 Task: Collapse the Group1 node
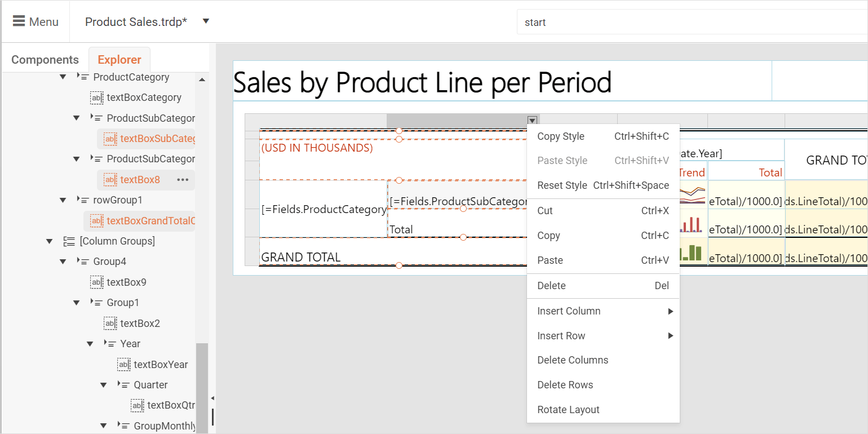[x=76, y=303]
